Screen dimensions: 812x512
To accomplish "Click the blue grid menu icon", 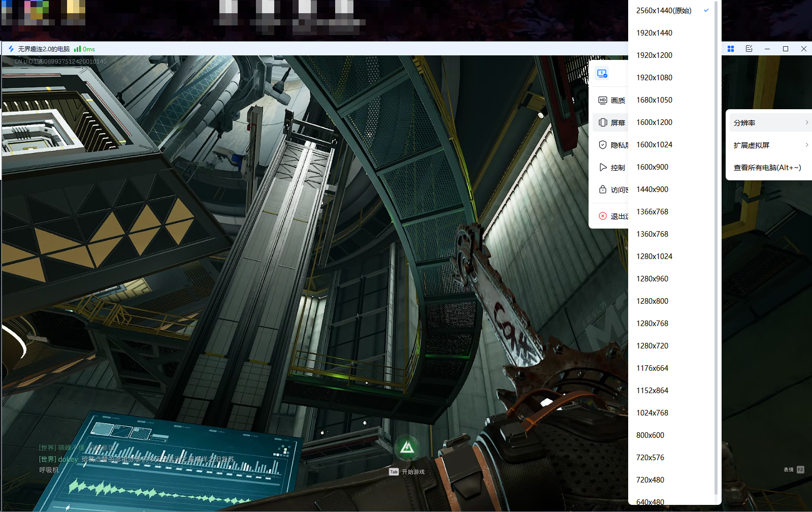I will (x=731, y=49).
